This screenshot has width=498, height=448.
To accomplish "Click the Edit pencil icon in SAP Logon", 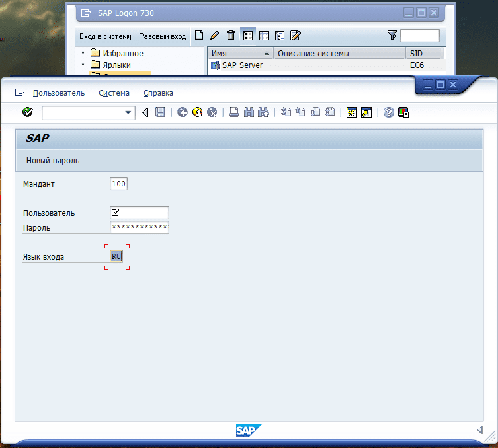I will [x=215, y=35].
